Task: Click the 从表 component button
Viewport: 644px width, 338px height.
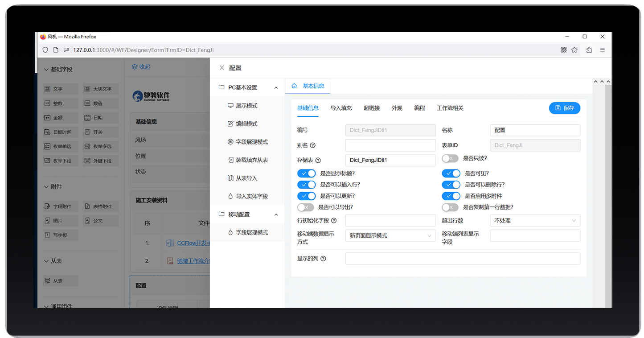Action: pyautogui.click(x=61, y=281)
